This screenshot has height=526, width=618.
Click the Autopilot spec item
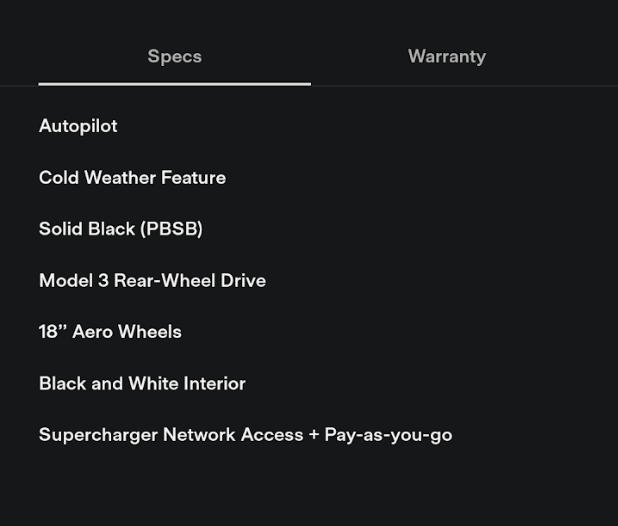coord(78,126)
